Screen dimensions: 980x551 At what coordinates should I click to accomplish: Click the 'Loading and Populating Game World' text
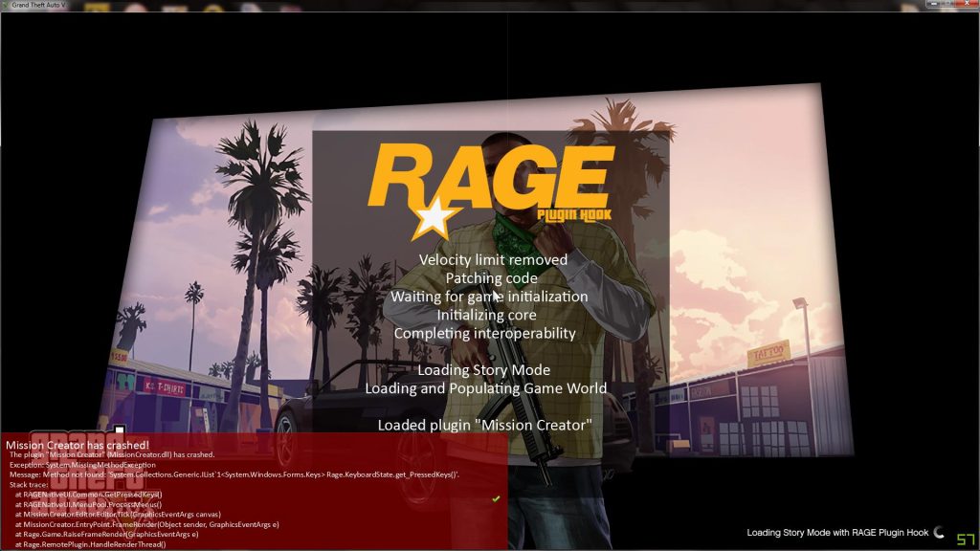(485, 388)
